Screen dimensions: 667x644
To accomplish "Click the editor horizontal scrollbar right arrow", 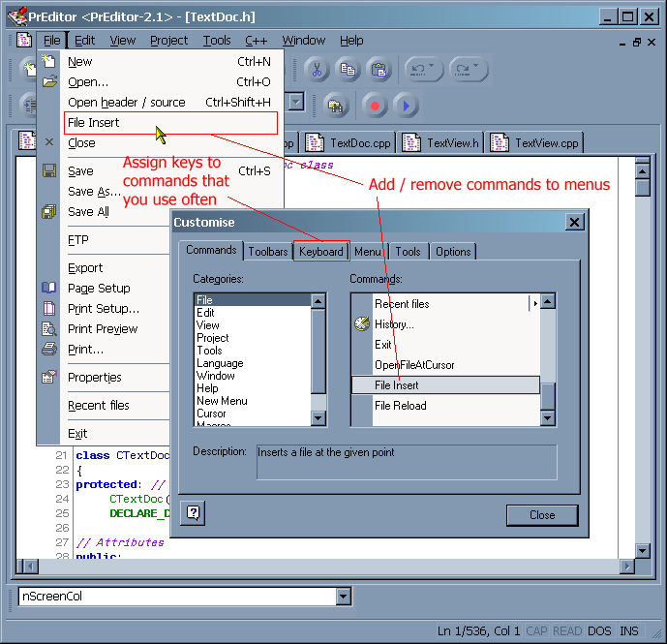I will (626, 567).
